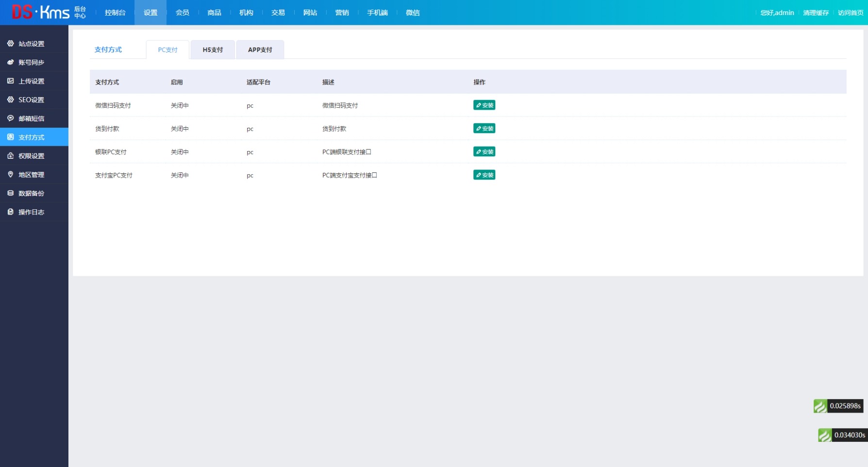This screenshot has width=868, height=467.
Task: Install the 货到付款 payment method
Action: coord(484,129)
